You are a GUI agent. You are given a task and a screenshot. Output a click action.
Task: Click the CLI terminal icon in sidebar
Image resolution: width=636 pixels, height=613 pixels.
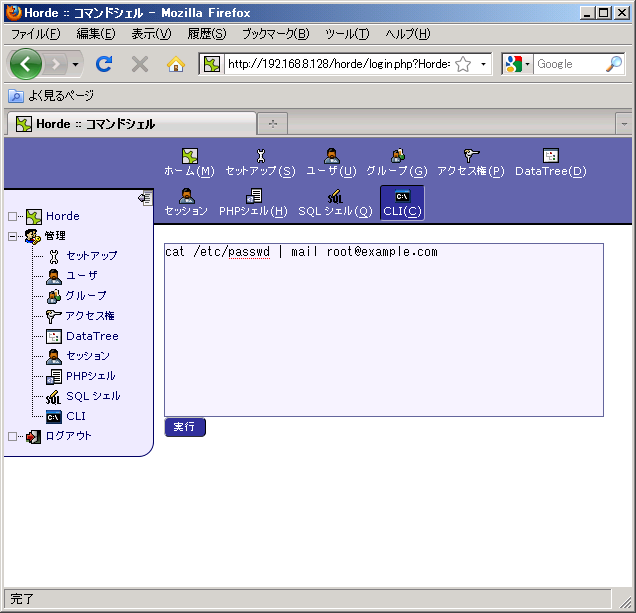54,417
